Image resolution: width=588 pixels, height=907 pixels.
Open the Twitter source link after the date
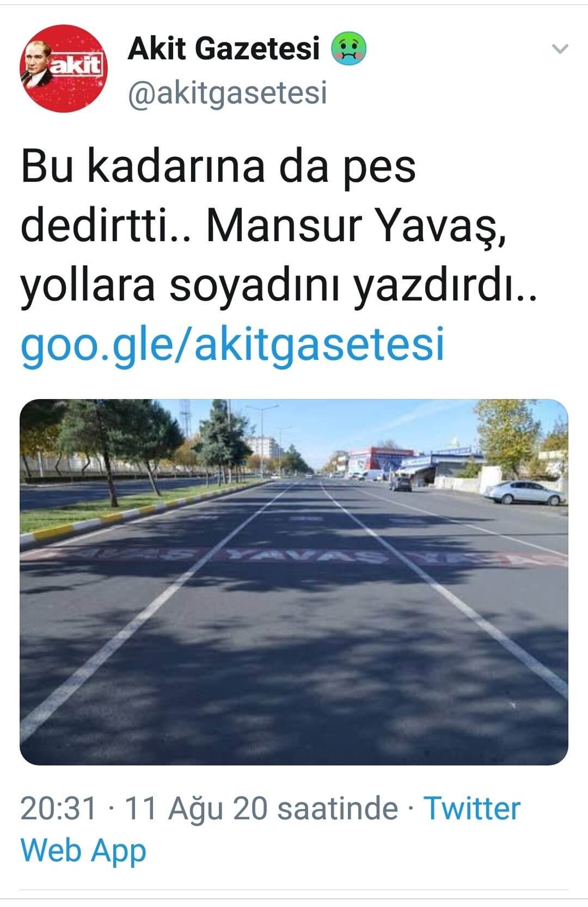click(x=471, y=808)
